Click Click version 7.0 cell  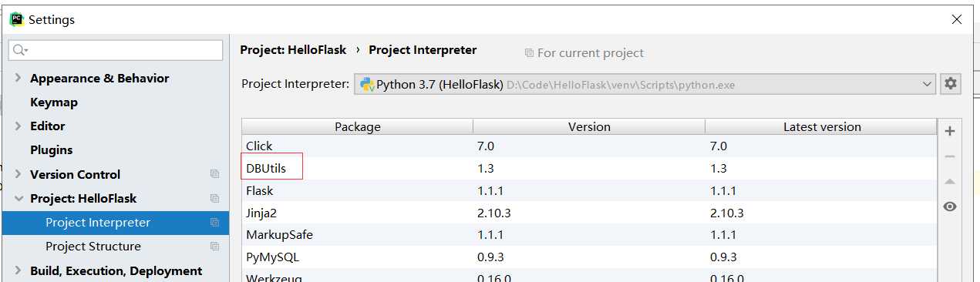pos(486,146)
